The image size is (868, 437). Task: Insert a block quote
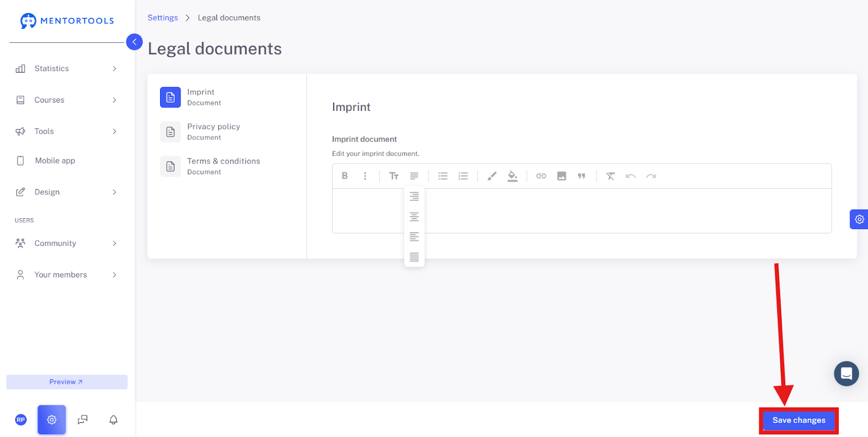tap(582, 176)
